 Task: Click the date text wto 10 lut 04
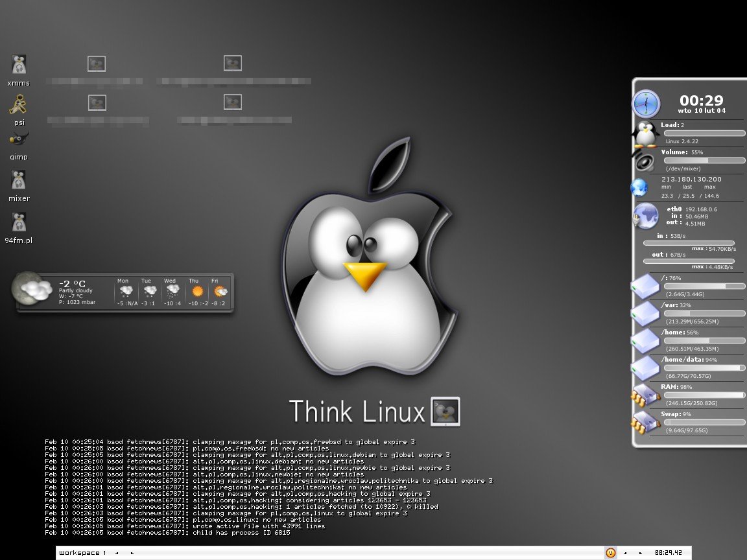click(702, 111)
